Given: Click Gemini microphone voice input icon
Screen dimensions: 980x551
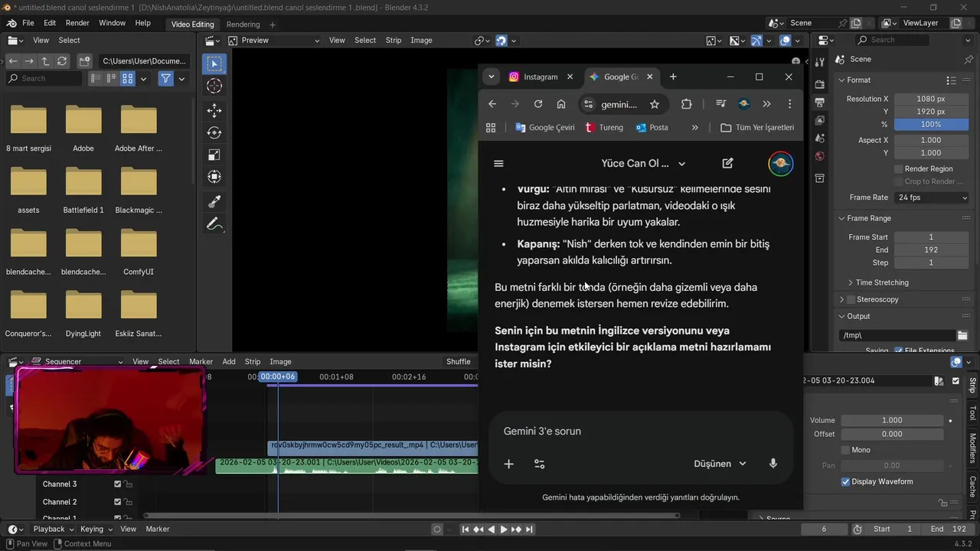Looking at the screenshot, I should (x=773, y=464).
